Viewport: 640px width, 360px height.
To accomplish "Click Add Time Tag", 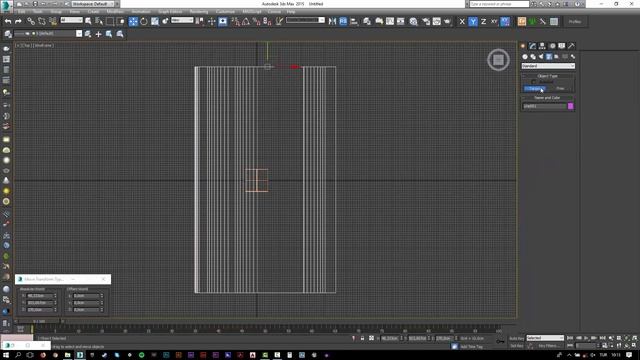I will [471, 347].
